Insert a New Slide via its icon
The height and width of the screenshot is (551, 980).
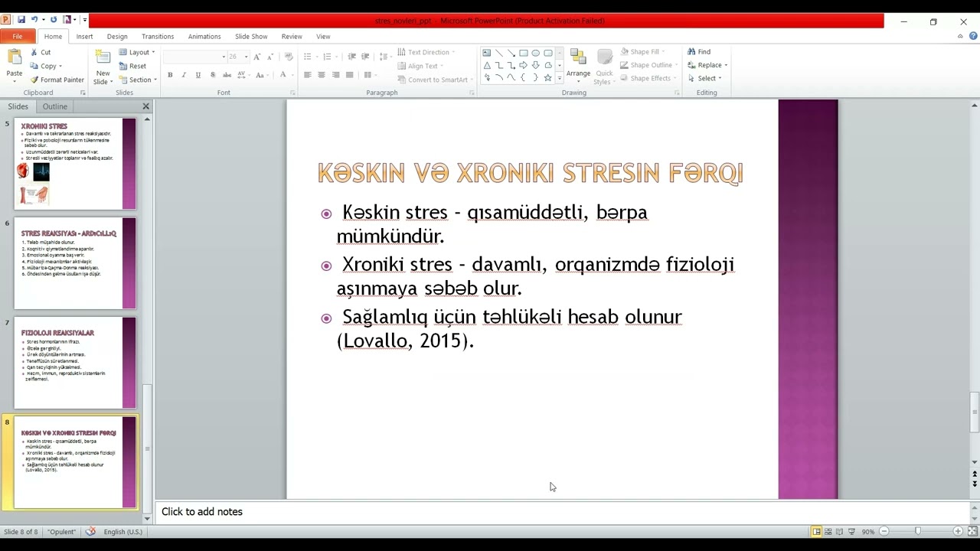coord(103,57)
